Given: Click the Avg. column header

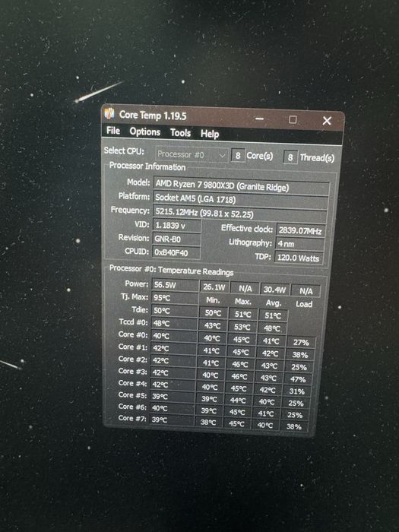Looking at the screenshot, I should tap(274, 302).
